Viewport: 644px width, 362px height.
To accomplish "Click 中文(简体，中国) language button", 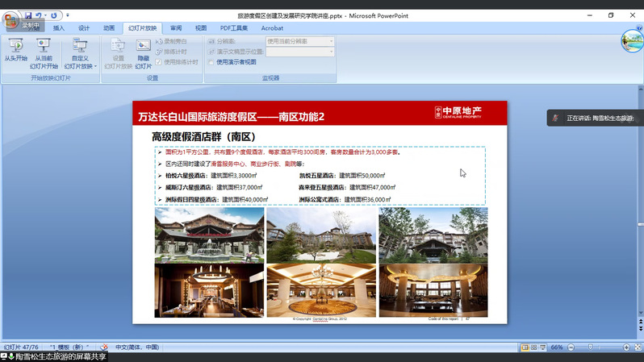I will click(x=137, y=347).
